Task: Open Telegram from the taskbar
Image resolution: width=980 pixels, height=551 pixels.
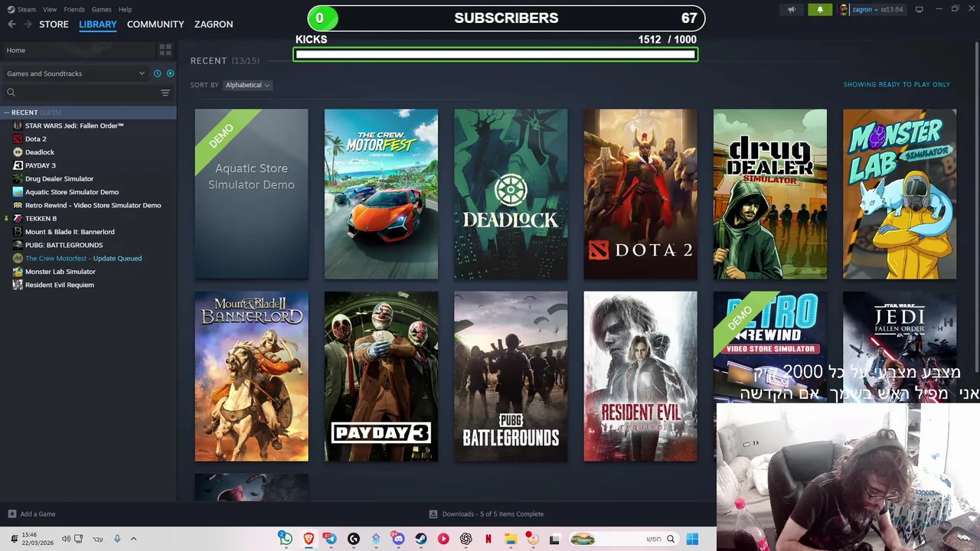Action: (x=330, y=539)
